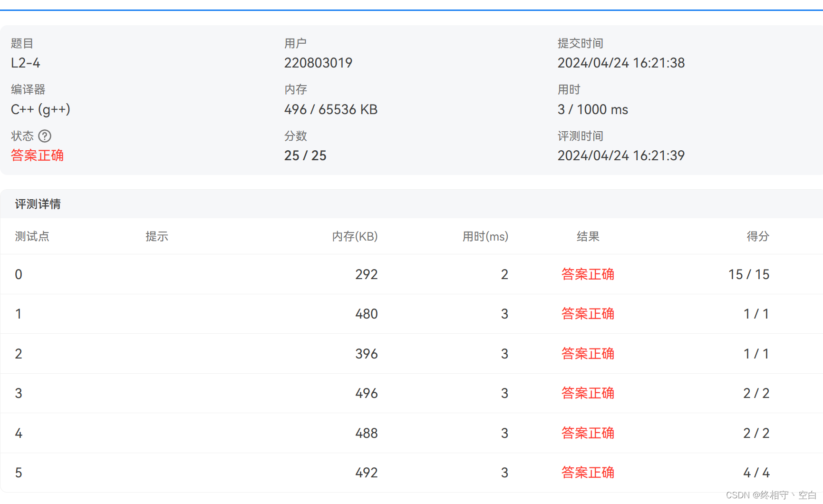
Task: Click memory value 496 / 65536 KB
Action: [x=330, y=109]
